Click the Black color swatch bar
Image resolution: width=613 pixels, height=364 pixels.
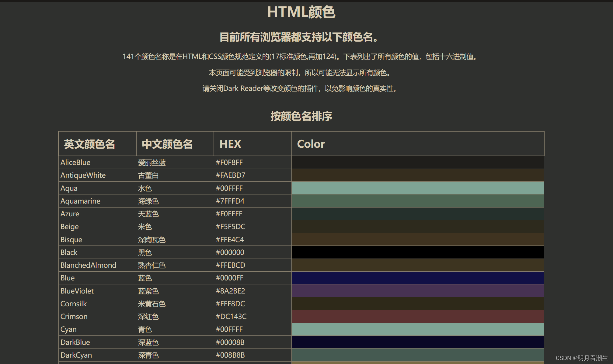(418, 252)
